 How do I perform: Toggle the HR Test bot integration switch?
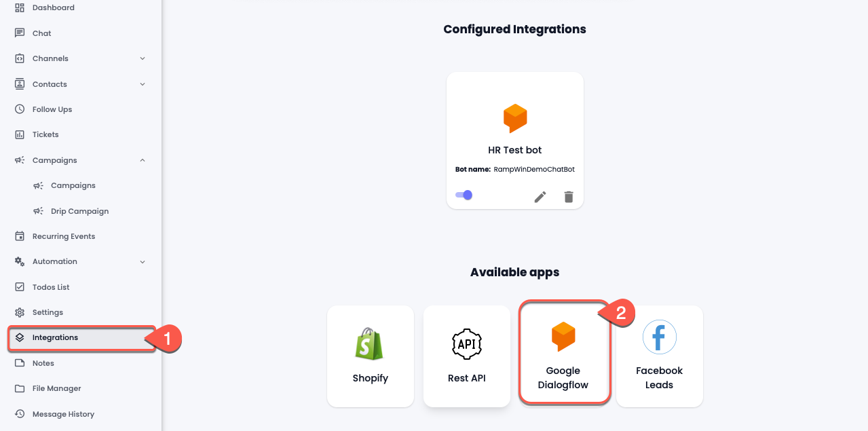(464, 195)
